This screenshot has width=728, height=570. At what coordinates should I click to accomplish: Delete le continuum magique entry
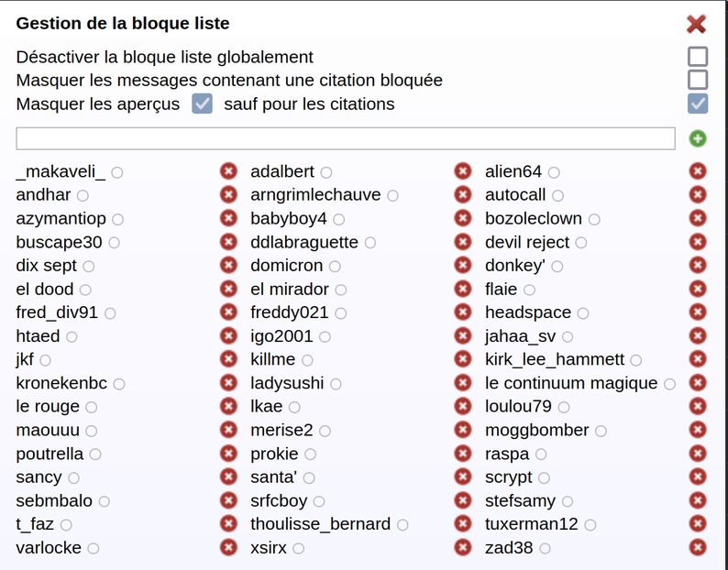(698, 383)
